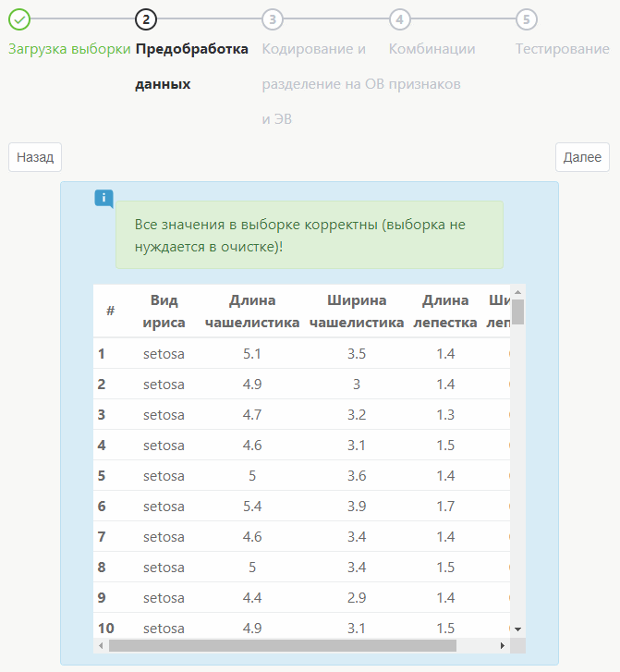The height and width of the screenshot is (672, 620).
Task: Click value 5.1 in row 1
Action: pyautogui.click(x=252, y=354)
